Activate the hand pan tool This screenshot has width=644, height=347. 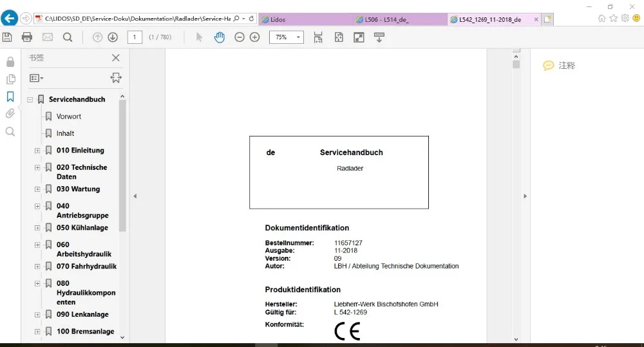pos(220,37)
